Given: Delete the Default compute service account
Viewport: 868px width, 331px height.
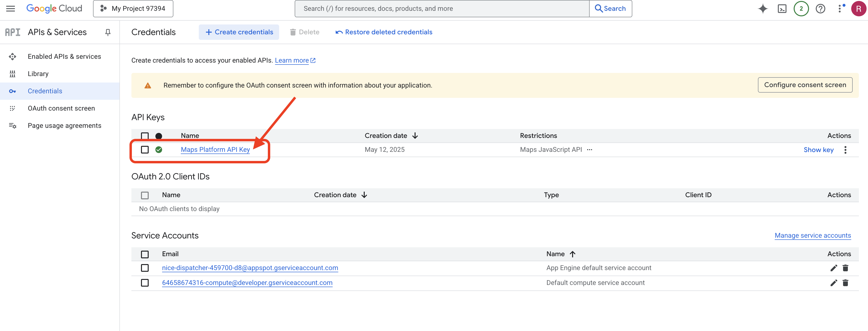Looking at the screenshot, I should coord(845,283).
